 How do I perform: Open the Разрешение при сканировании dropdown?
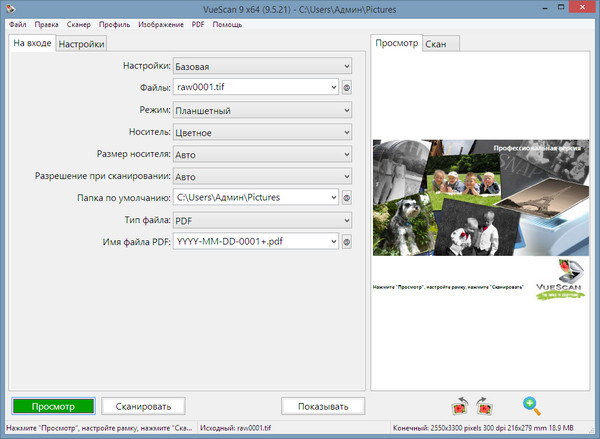click(262, 176)
